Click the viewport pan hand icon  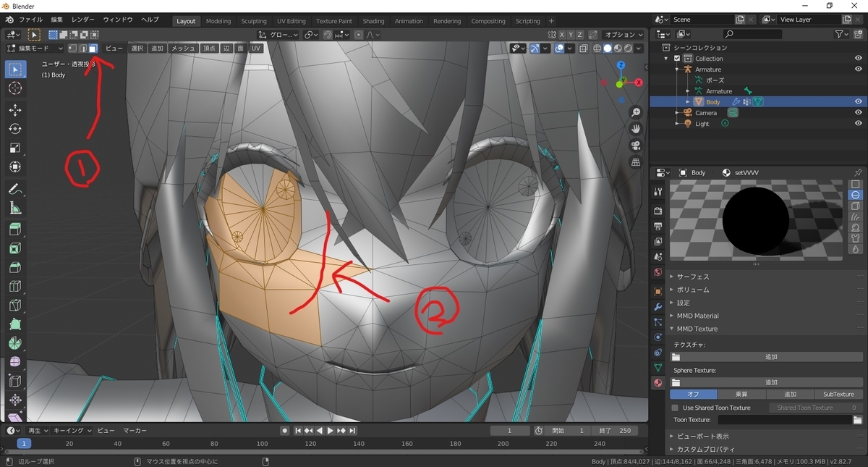(636, 128)
